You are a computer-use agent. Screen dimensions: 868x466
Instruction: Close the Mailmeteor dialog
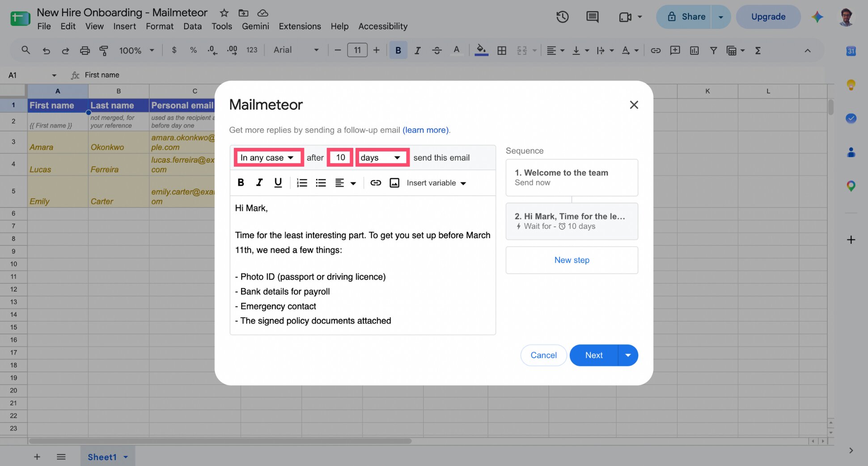[x=634, y=105]
